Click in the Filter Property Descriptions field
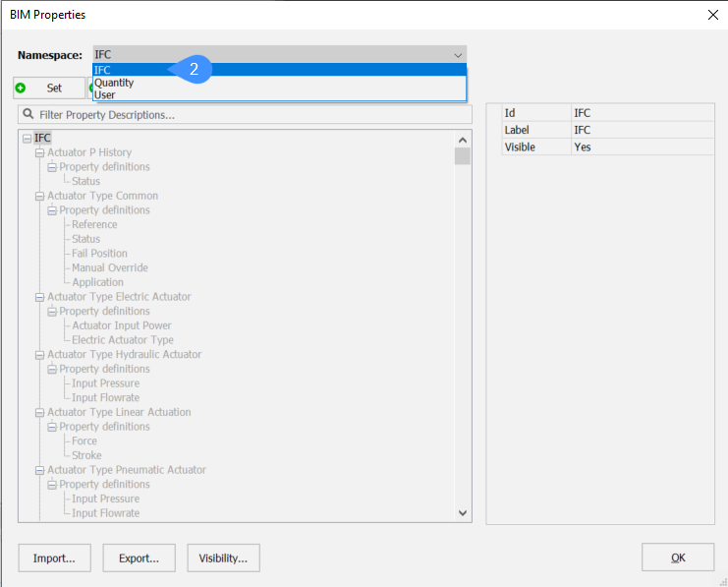This screenshot has width=728, height=587. click(246, 115)
